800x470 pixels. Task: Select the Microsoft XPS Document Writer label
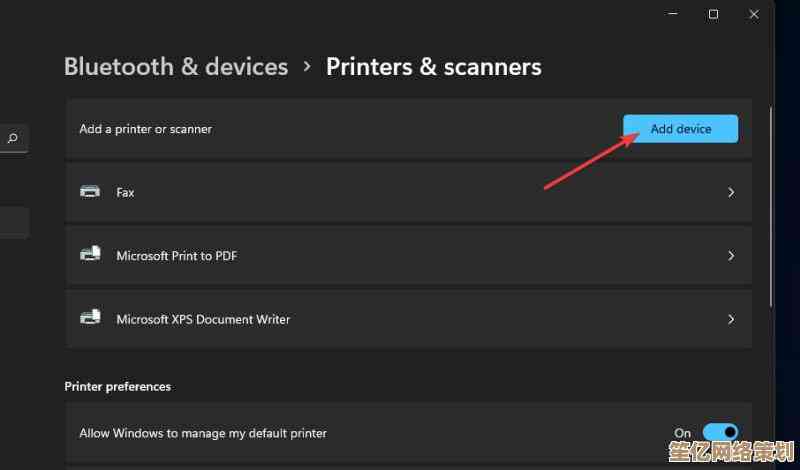[x=203, y=320]
